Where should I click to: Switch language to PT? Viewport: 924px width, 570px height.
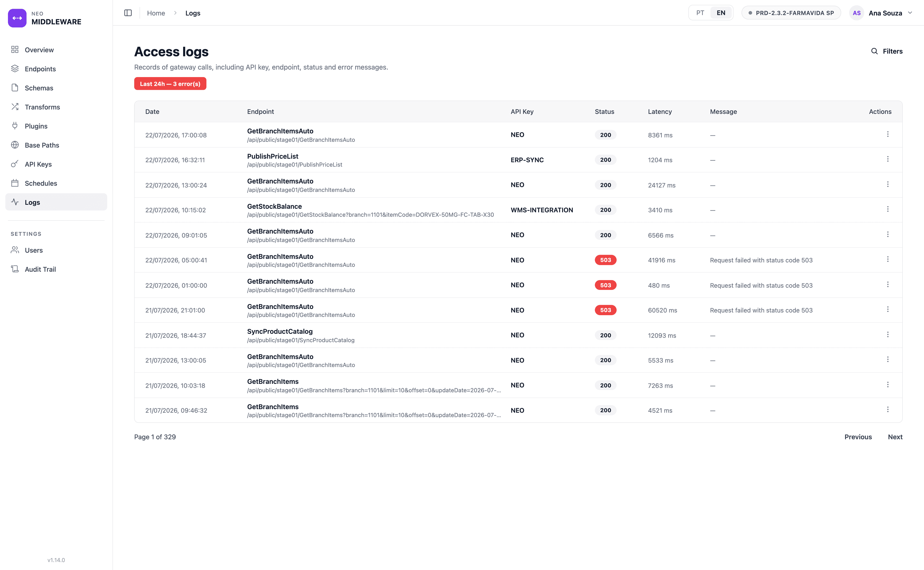point(700,13)
